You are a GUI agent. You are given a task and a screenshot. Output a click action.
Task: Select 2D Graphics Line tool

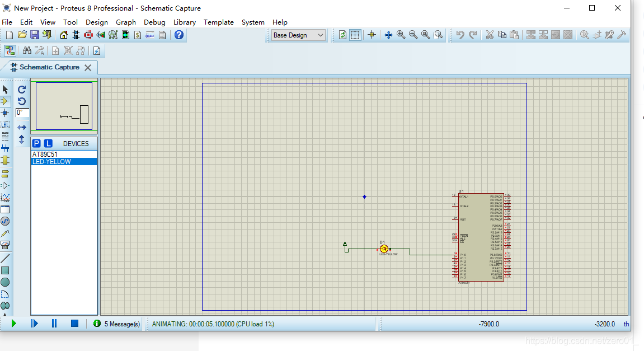point(6,259)
